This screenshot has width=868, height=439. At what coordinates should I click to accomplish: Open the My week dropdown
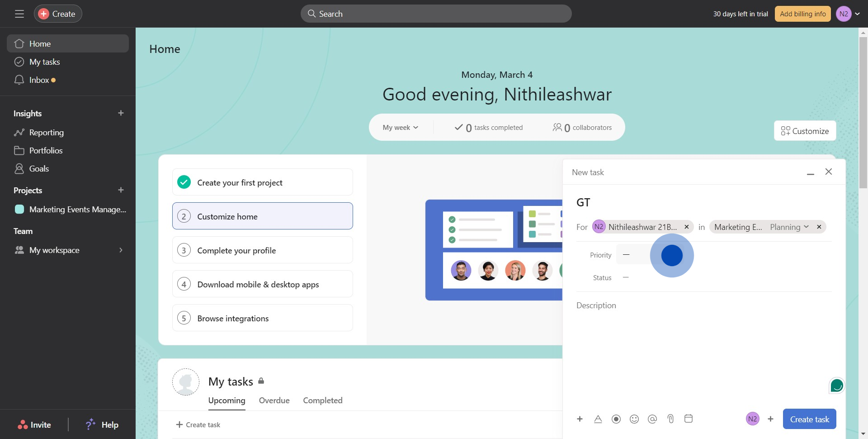point(400,128)
